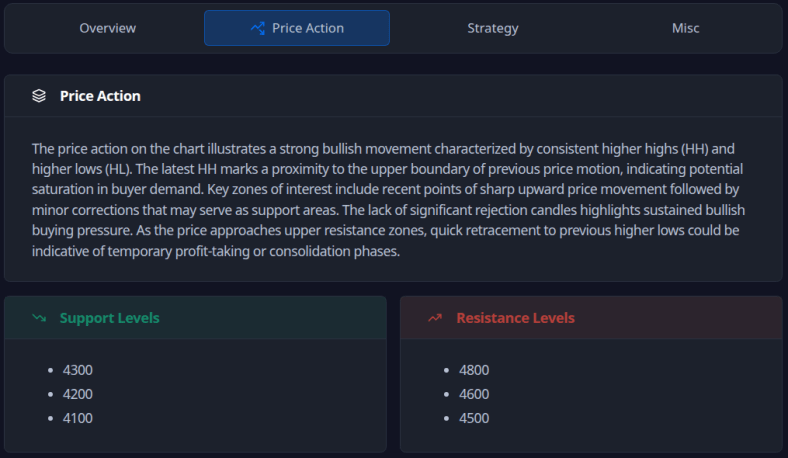Click the chart icon on the Price Action tab
788x458 pixels.
pyautogui.click(x=258, y=28)
